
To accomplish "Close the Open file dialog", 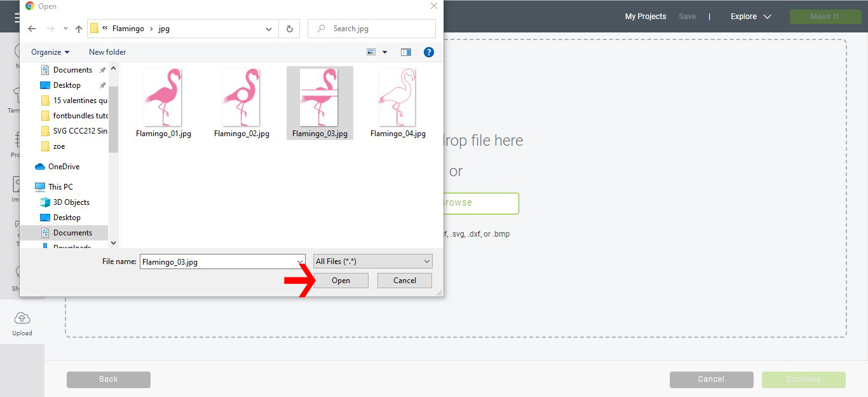I will tap(434, 6).
